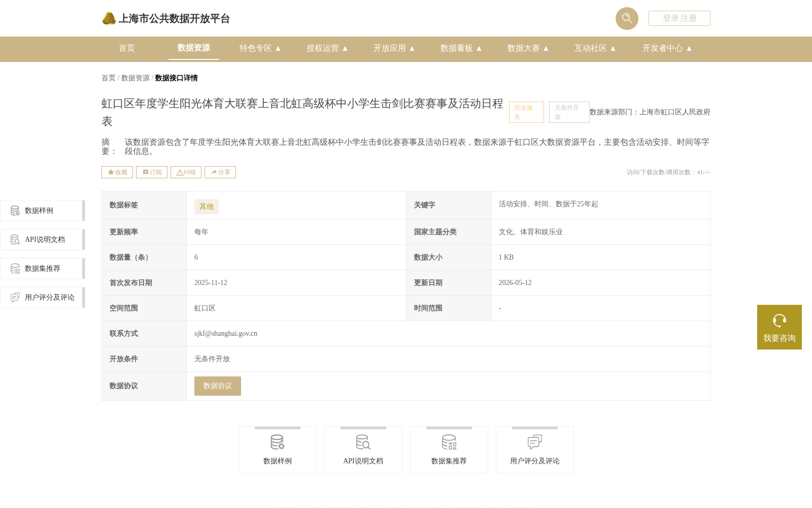
Task: Click the 2026-05-12 update date value
Action: (x=515, y=283)
